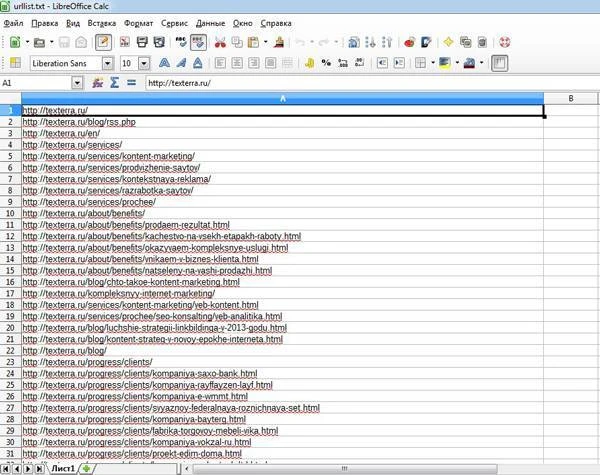600x475 pixels.
Task: Expand the Paste options arrow
Action: click(x=265, y=42)
